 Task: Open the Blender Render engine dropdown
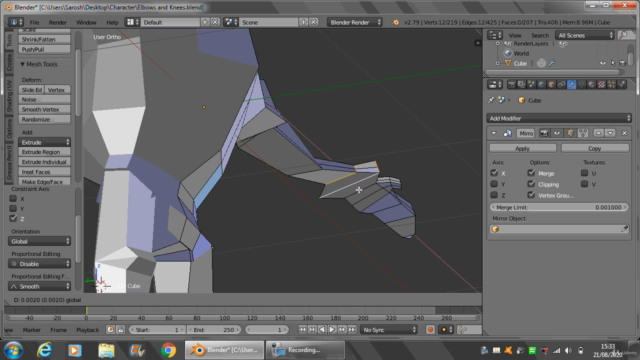tap(354, 22)
